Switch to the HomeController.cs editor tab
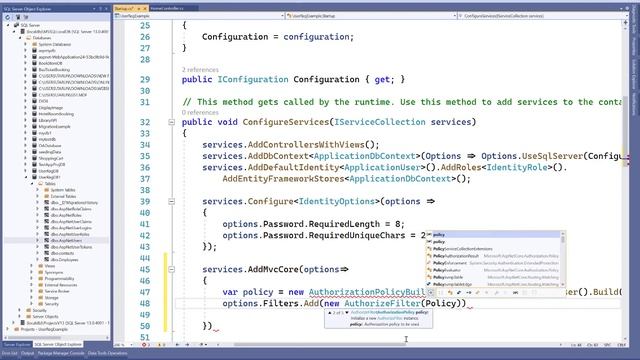 [x=167, y=8]
